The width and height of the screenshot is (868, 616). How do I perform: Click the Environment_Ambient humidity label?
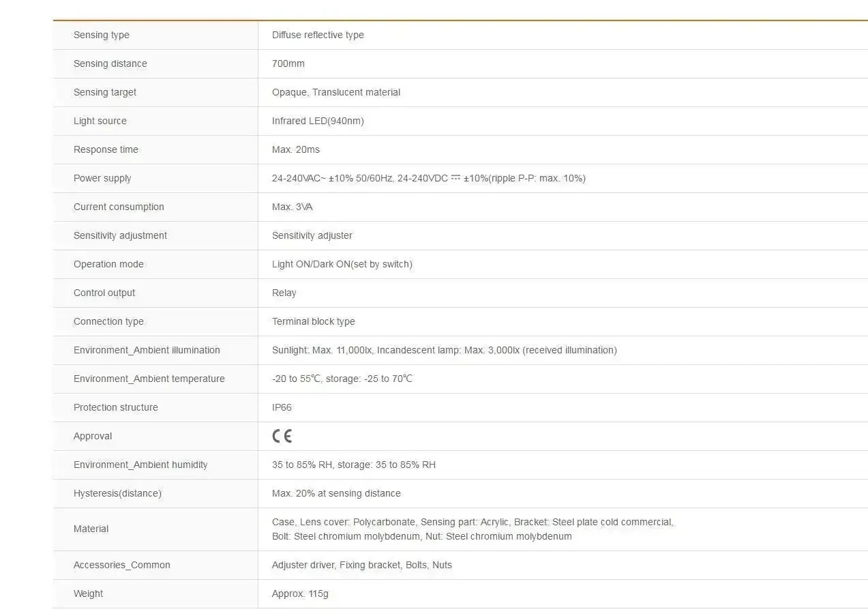pos(140,465)
